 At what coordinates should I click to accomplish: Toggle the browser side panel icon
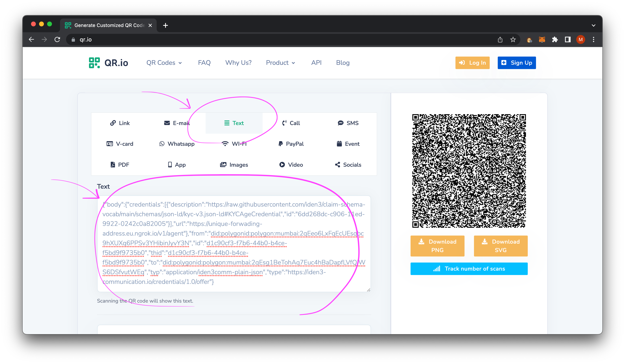[x=568, y=40]
